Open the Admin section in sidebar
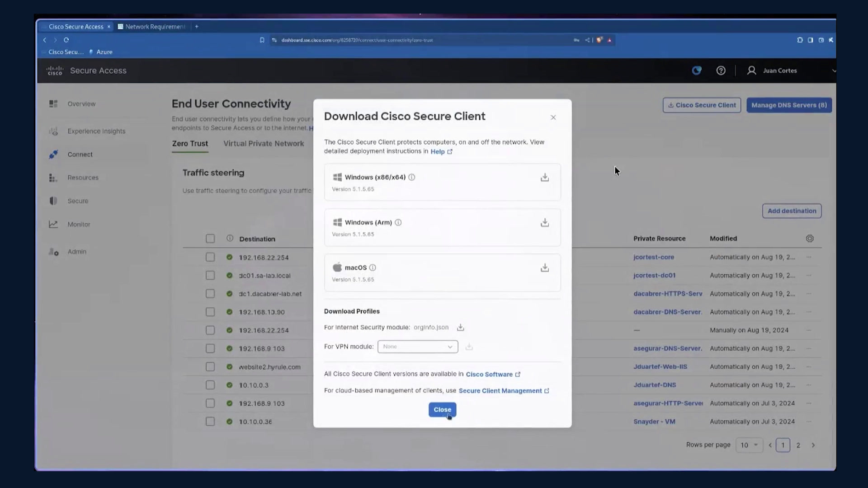This screenshot has height=488, width=868. click(x=77, y=252)
